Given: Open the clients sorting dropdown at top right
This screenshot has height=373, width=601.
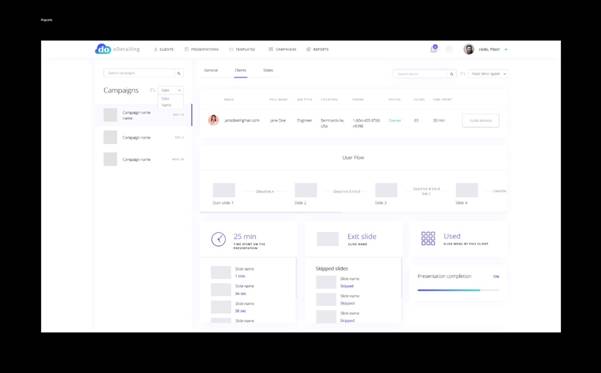Looking at the screenshot, I should coord(489,74).
